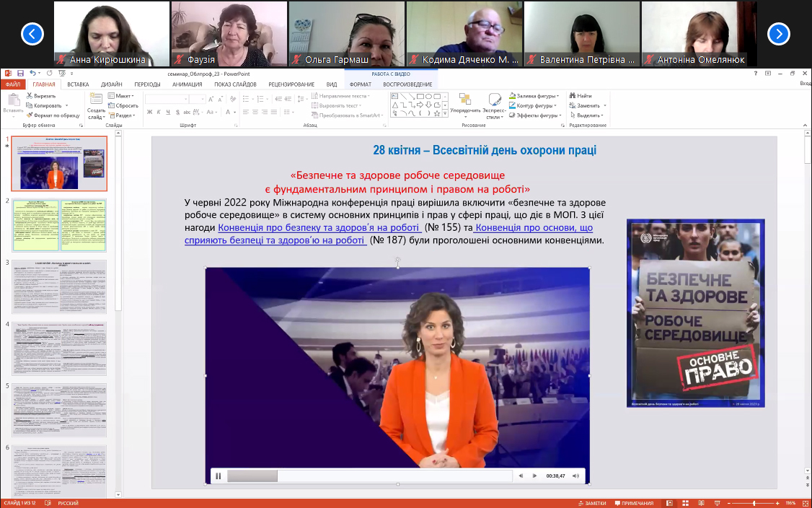The width and height of the screenshot is (812, 508).
Task: Click the next participants arrow button
Action: tap(778, 33)
